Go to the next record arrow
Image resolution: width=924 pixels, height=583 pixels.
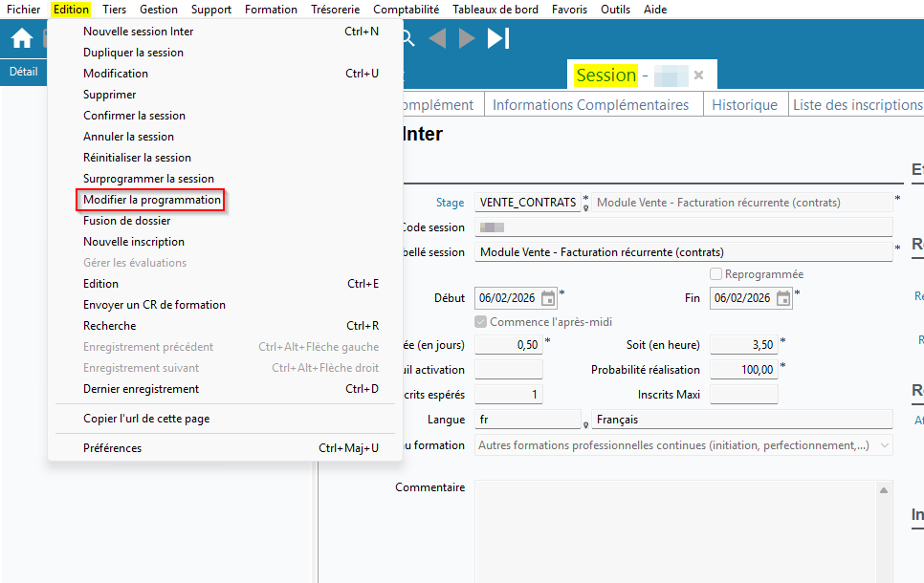click(467, 38)
